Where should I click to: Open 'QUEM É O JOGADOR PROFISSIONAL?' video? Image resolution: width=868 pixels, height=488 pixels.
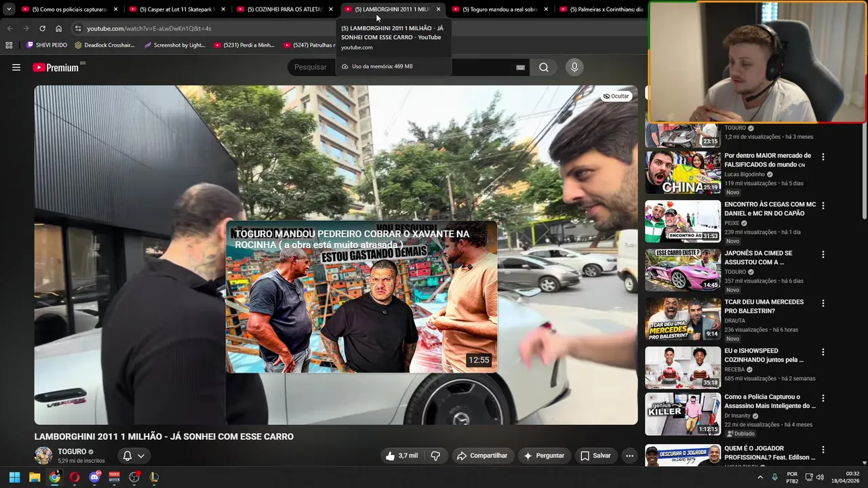click(770, 453)
